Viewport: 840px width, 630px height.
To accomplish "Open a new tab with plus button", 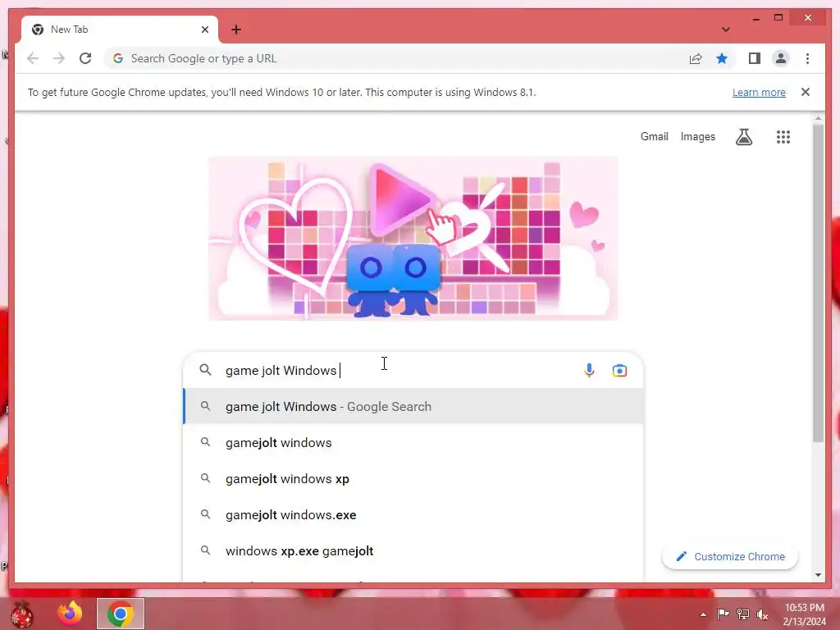I will (x=236, y=30).
